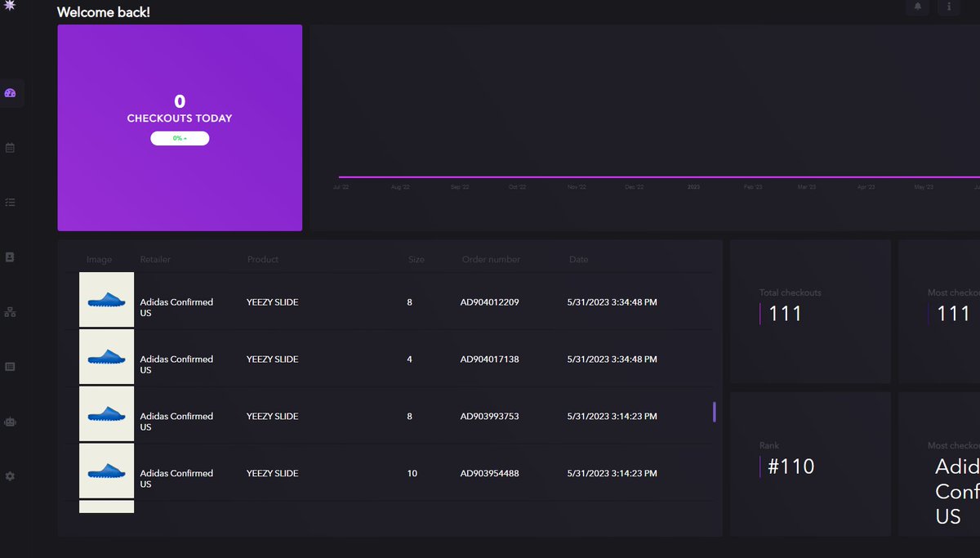The height and width of the screenshot is (558, 980).
Task: Click the Product column header
Action: pyautogui.click(x=263, y=260)
